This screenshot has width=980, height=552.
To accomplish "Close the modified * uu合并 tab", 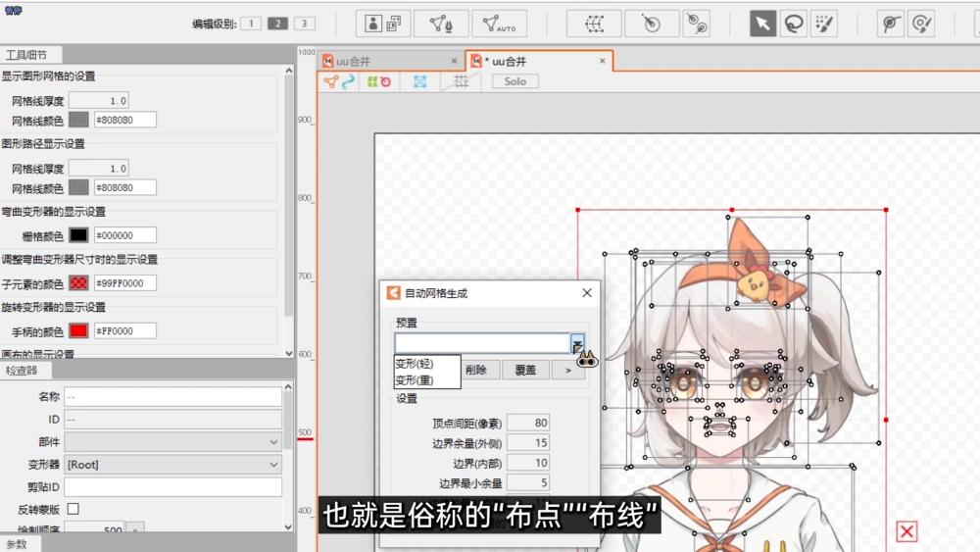I will point(603,61).
